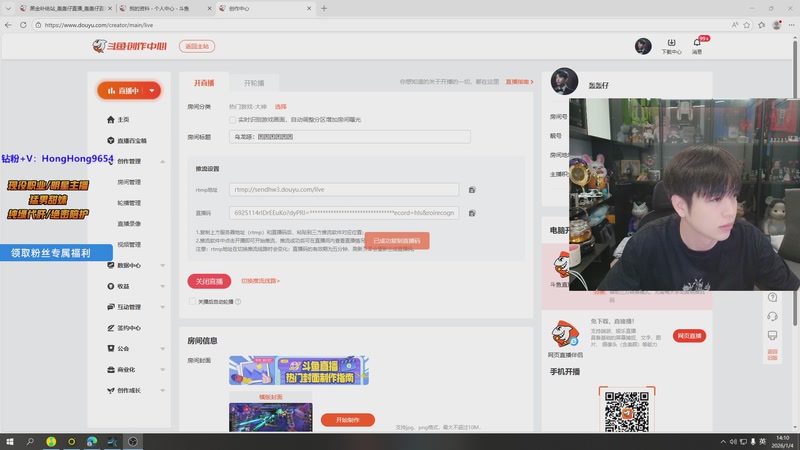Expand the 创作成长 sidebar section arrow
Image resolution: width=800 pixels, height=450 pixels.
(x=163, y=390)
